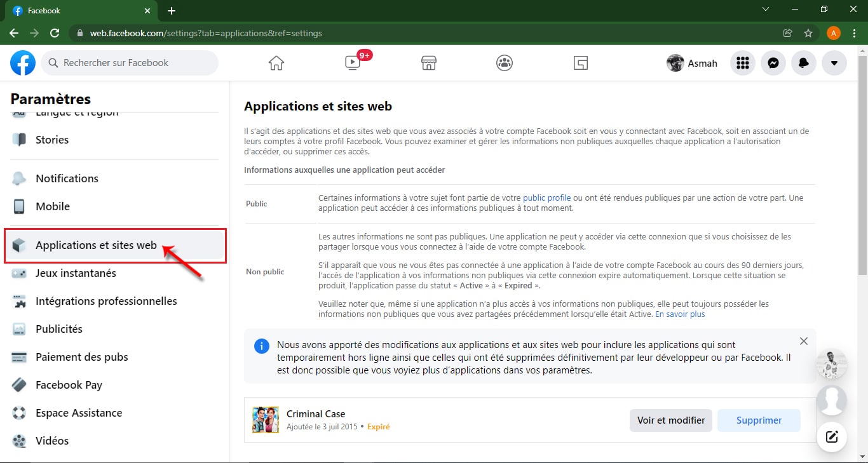Image resolution: width=868 pixels, height=463 pixels.
Task: Open the Gaming icon in top bar
Action: click(x=580, y=63)
